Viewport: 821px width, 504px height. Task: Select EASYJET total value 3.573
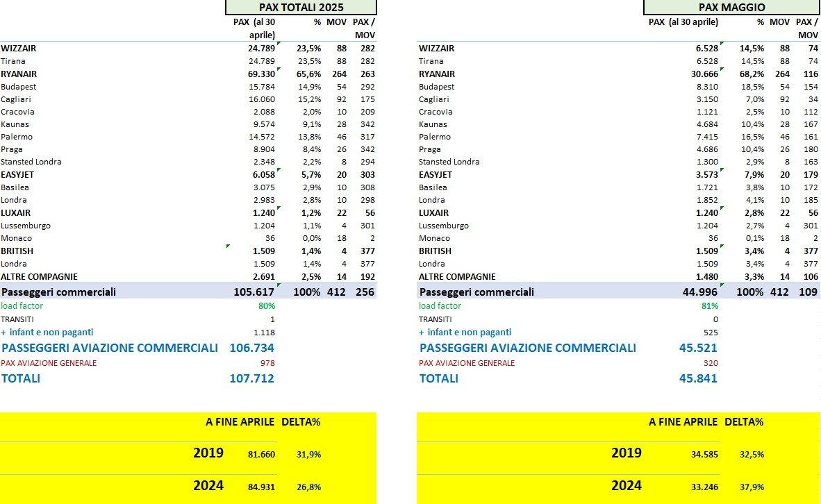pyautogui.click(x=707, y=174)
